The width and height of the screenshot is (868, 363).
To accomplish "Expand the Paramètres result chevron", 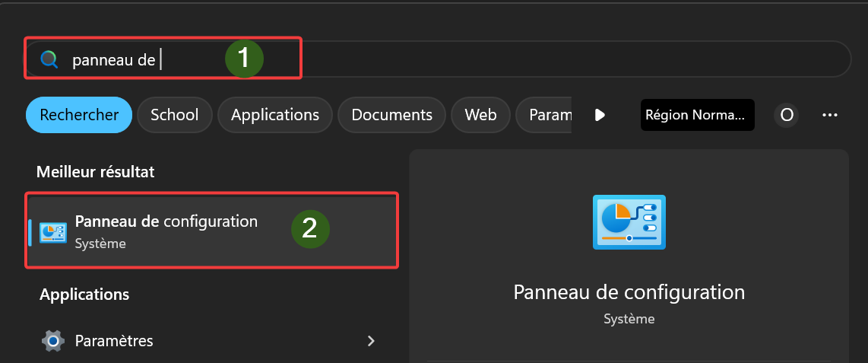I will coord(372,341).
